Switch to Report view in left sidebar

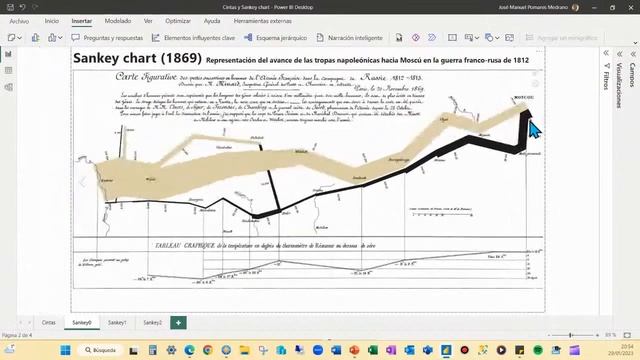click(9, 54)
